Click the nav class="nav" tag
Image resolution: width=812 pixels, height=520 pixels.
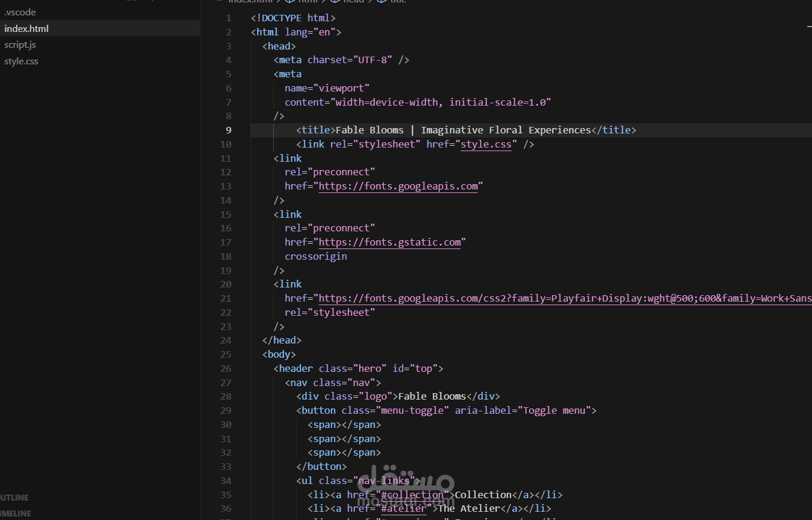point(333,382)
